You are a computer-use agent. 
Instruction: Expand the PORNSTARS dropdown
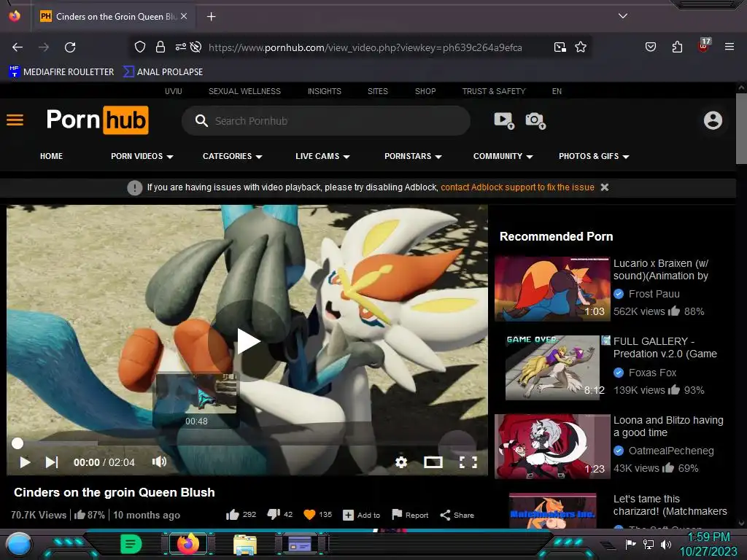tap(413, 156)
